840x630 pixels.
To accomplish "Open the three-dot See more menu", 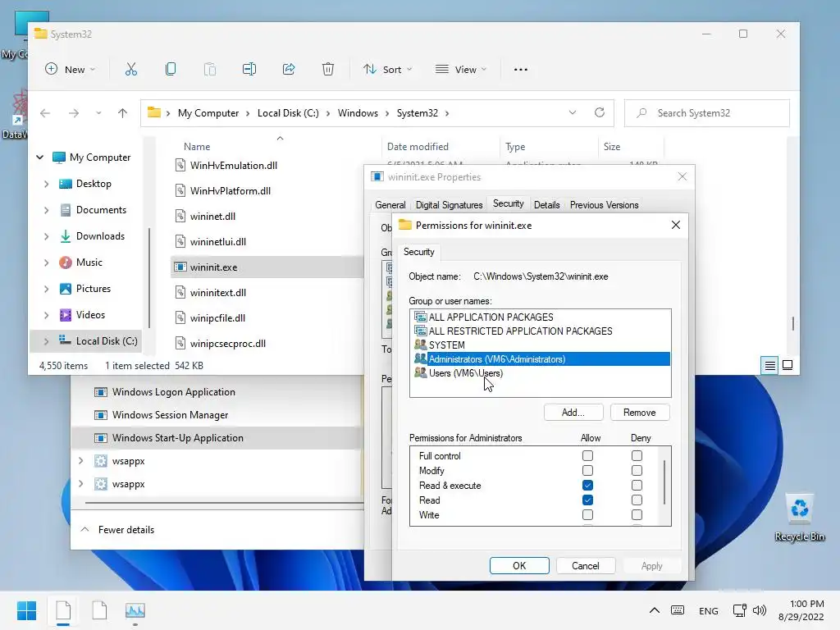I will (x=521, y=69).
